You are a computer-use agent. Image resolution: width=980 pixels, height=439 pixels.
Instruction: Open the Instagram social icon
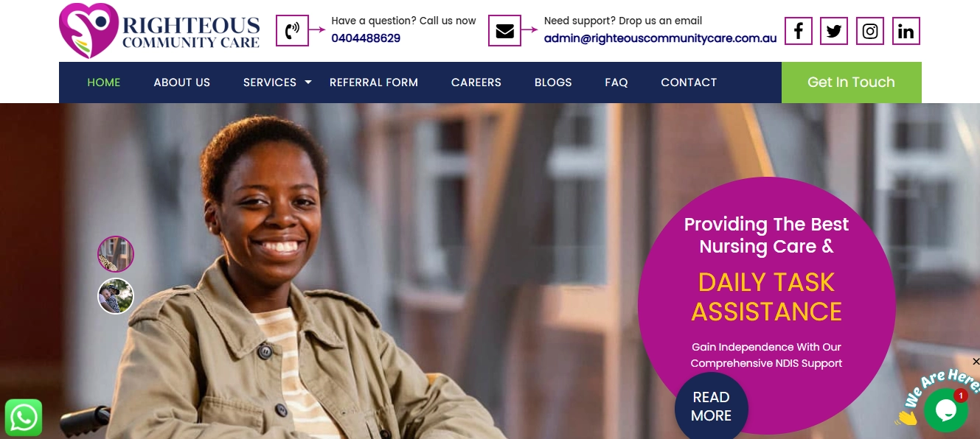[x=870, y=31]
